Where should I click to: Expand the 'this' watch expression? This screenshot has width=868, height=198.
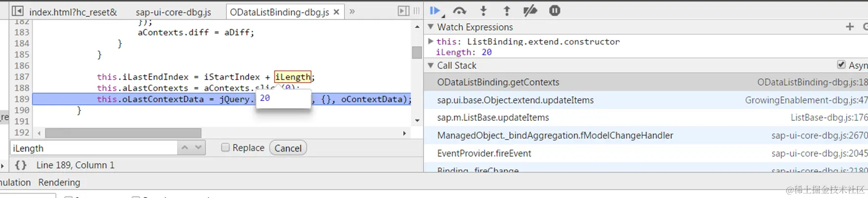(x=431, y=41)
